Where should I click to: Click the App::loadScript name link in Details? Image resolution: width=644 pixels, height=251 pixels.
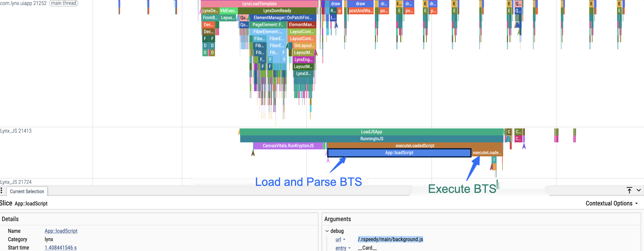coord(61,231)
